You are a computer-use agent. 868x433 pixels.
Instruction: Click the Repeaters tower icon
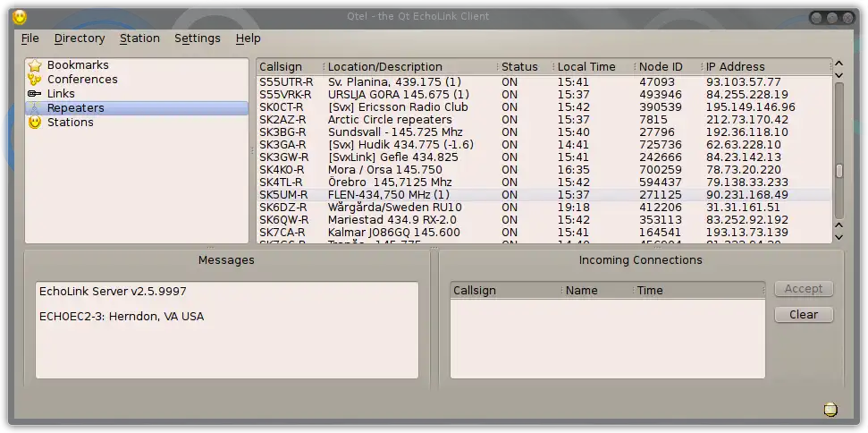tap(35, 108)
